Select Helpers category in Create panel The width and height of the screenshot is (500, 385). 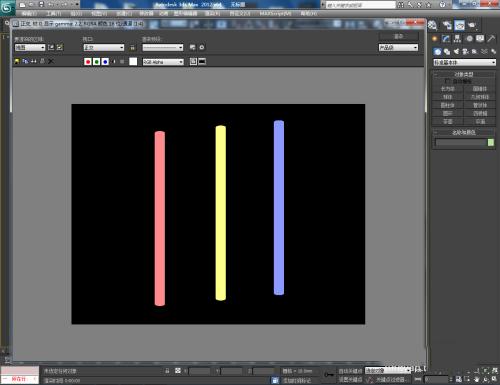(475, 51)
